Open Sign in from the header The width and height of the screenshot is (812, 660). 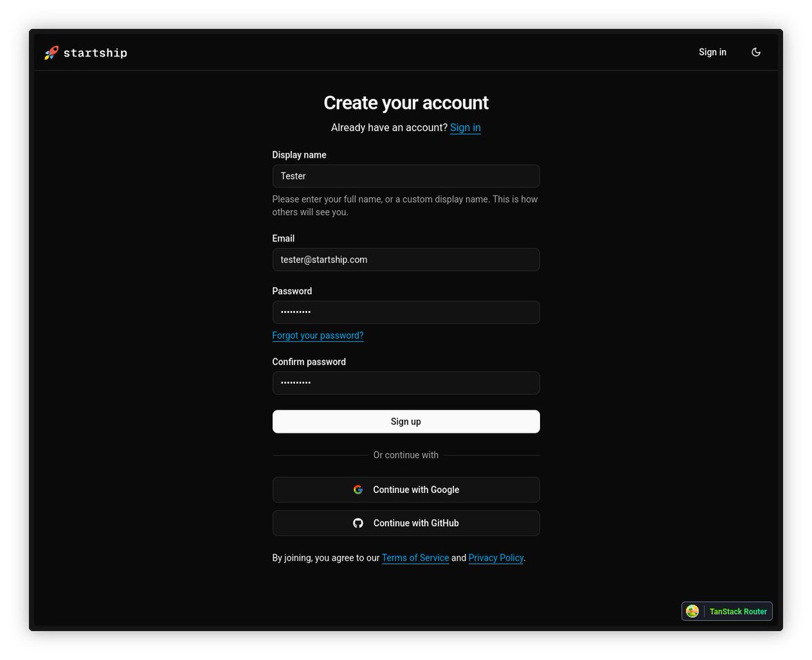(x=713, y=52)
